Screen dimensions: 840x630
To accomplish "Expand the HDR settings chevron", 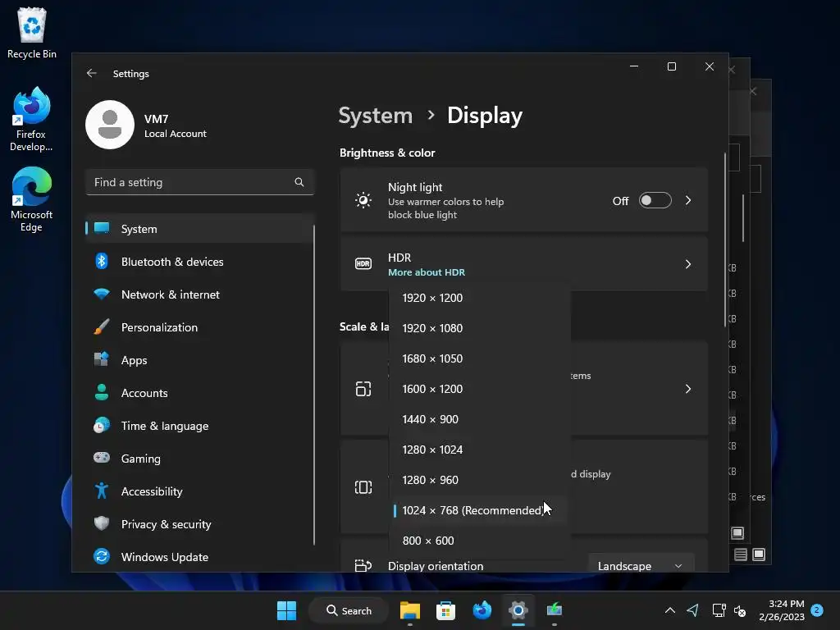I will pos(688,263).
